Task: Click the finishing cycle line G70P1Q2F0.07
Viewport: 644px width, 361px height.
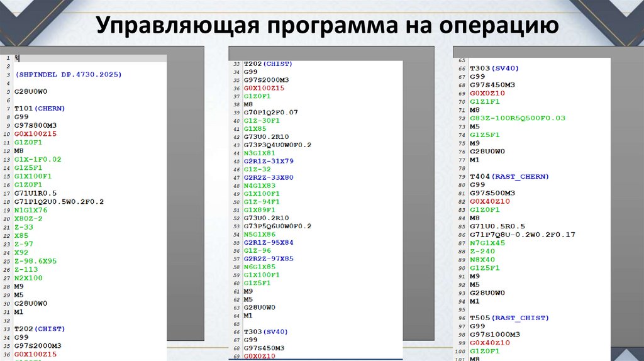Action: pyautogui.click(x=271, y=112)
